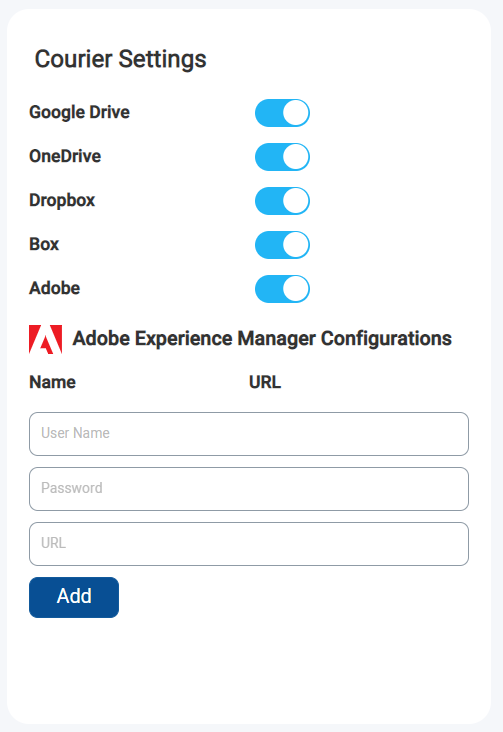The image size is (503, 732).
Task: Click the Dropbox label
Action: coord(62,201)
